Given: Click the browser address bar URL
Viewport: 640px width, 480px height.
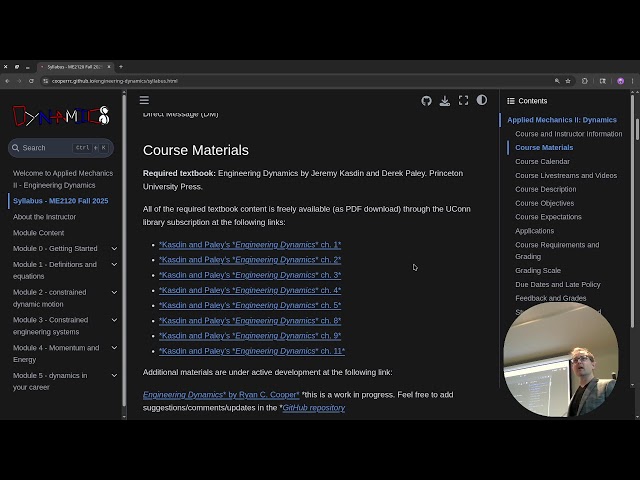Looking at the screenshot, I should (115, 81).
